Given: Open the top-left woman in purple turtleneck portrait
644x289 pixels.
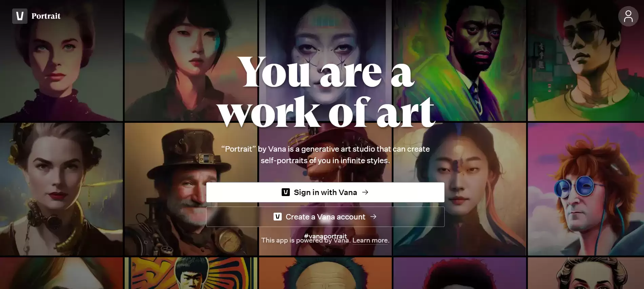Looking at the screenshot, I should pos(61,60).
